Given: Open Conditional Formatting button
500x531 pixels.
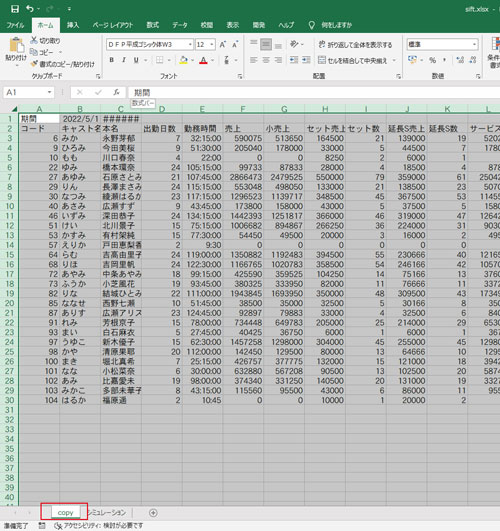Looking at the screenshot, I should (495, 52).
